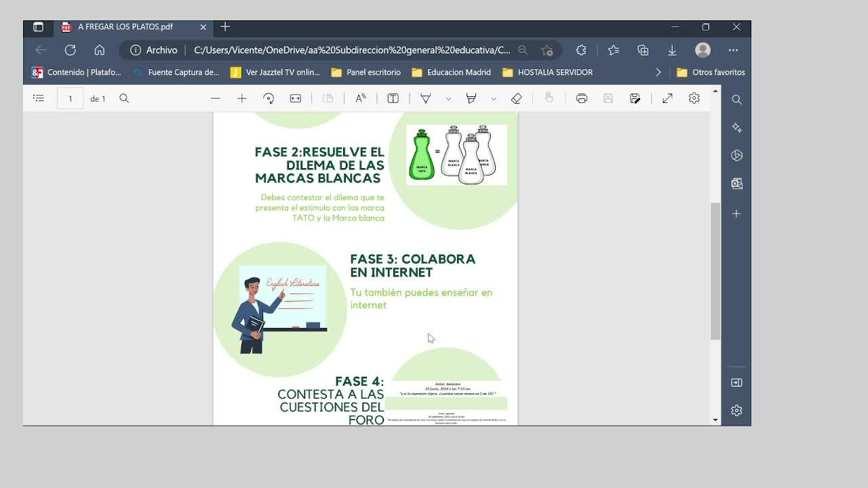Open the sidebar Copilot sparkle icon
Viewport: 868px width, 488px height.
(x=736, y=128)
